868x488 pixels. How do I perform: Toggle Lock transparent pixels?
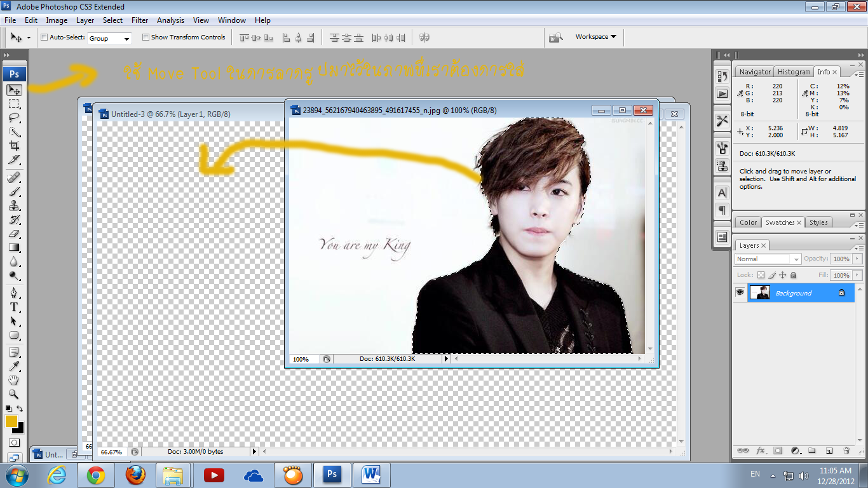pos(761,275)
